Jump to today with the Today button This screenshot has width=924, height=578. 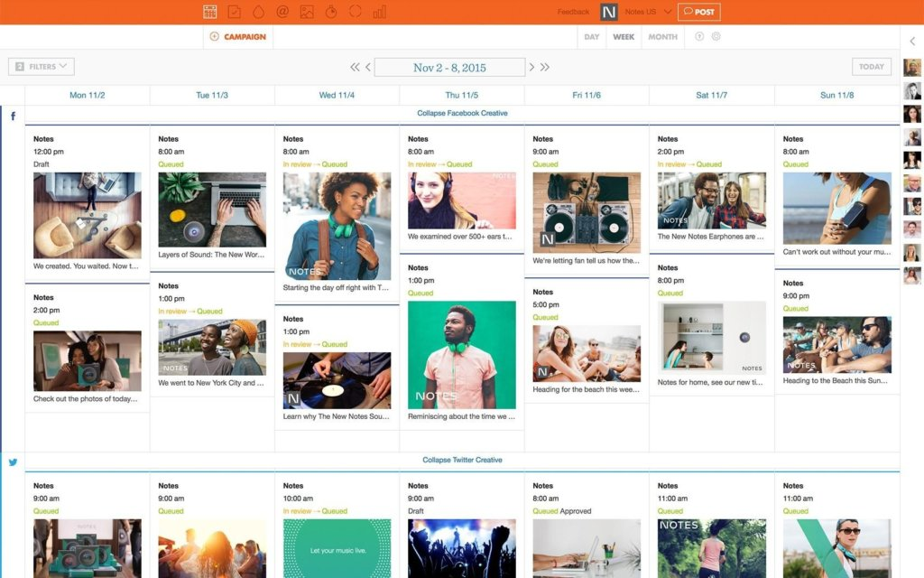coord(871,66)
